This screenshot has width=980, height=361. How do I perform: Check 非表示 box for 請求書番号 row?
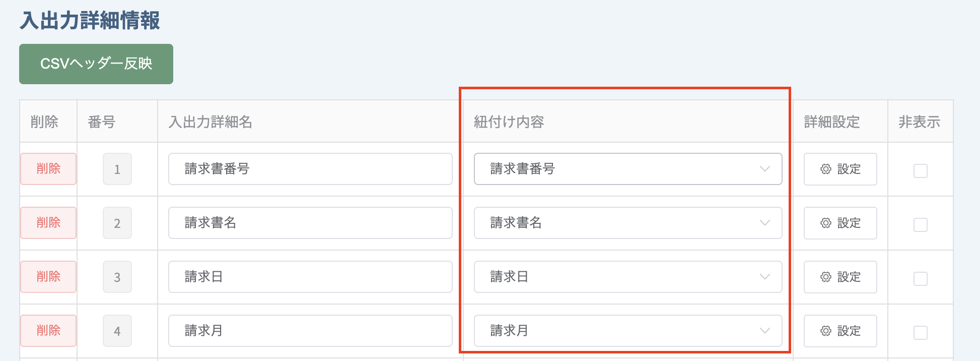coord(921,171)
